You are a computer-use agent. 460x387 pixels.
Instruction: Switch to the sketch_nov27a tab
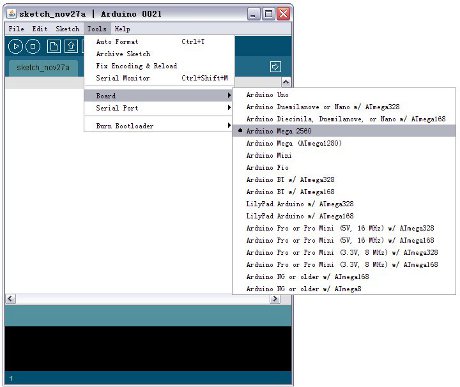coord(43,68)
